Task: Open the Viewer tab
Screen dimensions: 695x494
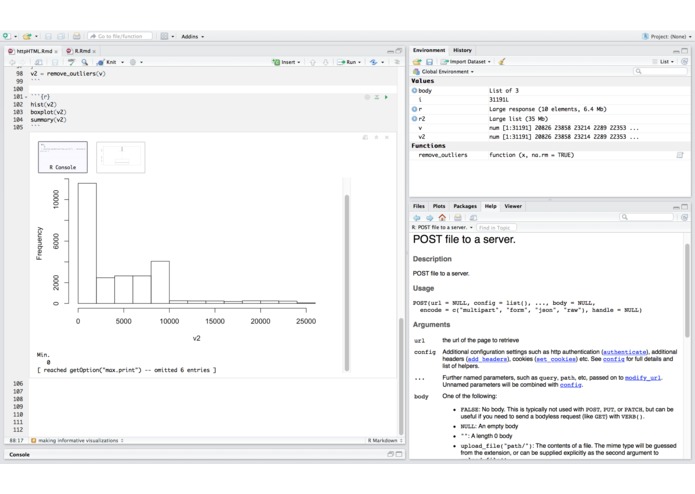Action: click(x=513, y=206)
